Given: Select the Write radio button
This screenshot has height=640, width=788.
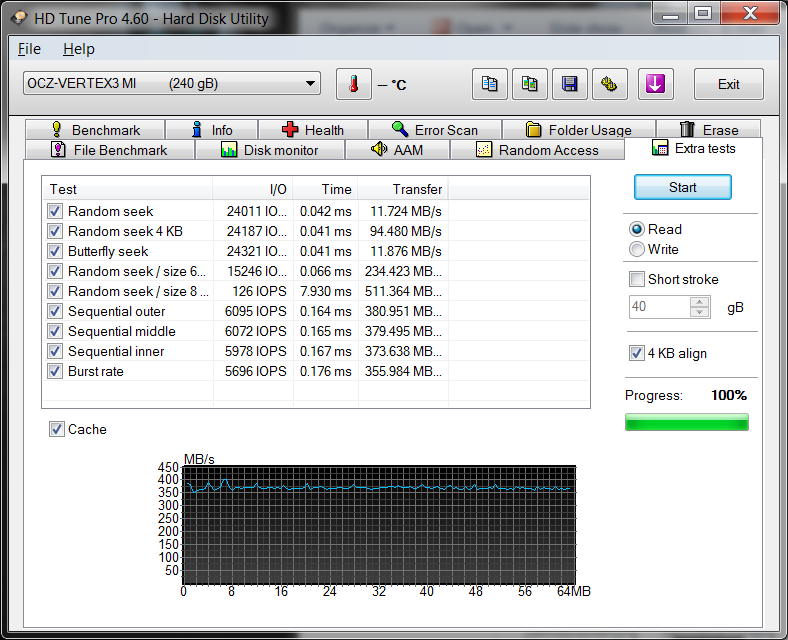Looking at the screenshot, I should tap(637, 249).
